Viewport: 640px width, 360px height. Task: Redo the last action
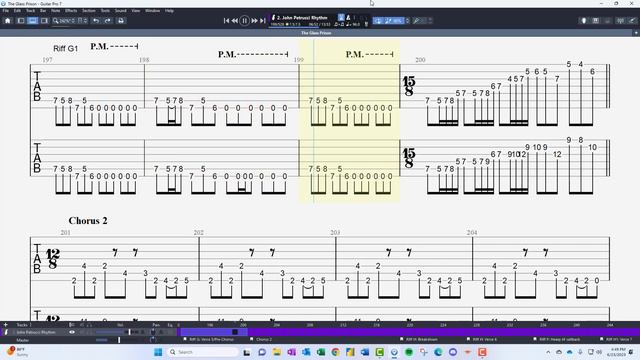107,20
